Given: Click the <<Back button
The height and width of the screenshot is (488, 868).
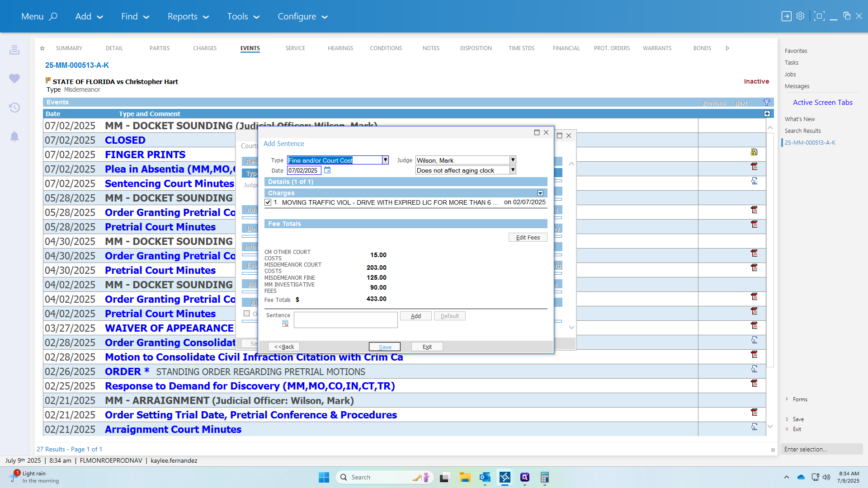Looking at the screenshot, I should [284, 347].
